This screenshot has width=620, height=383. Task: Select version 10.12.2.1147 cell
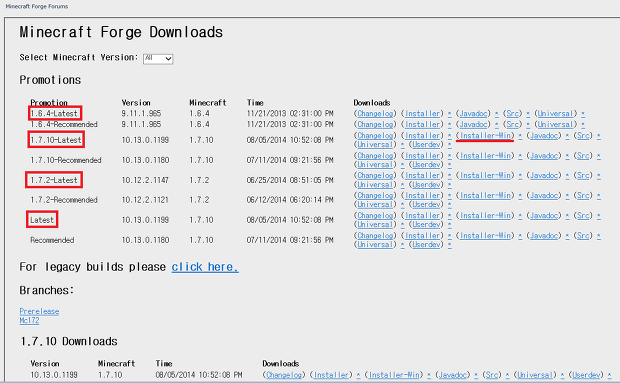[x=145, y=180]
